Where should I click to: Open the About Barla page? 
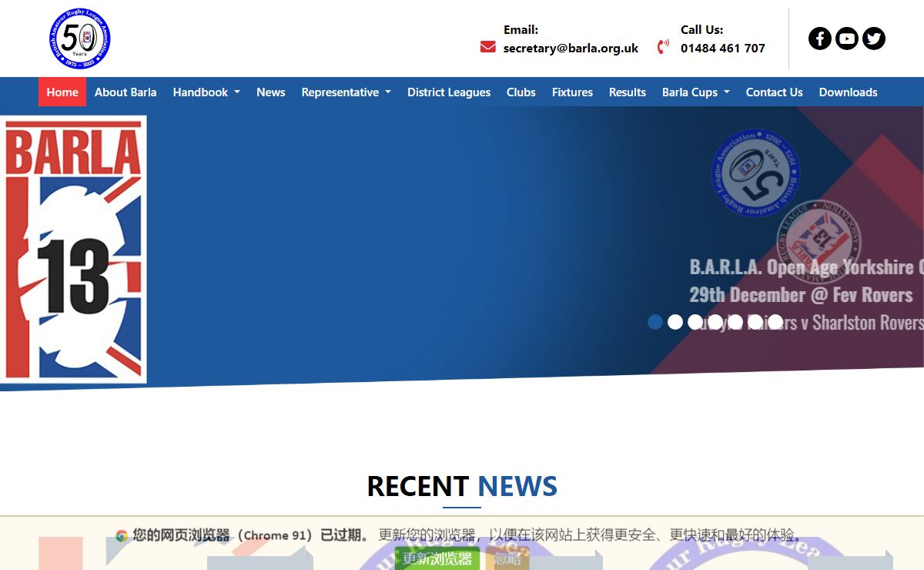[126, 92]
